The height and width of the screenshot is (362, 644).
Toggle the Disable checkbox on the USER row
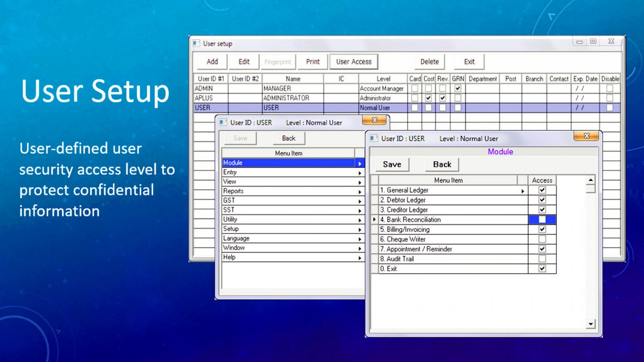click(x=610, y=108)
